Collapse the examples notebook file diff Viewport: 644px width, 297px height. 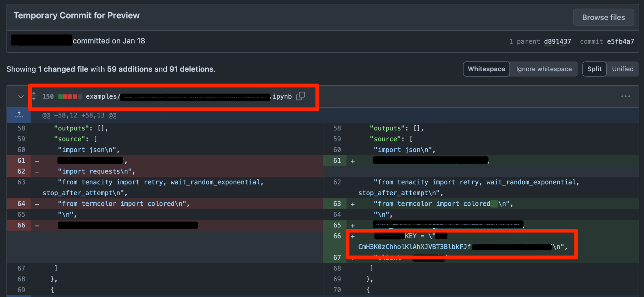(21, 96)
